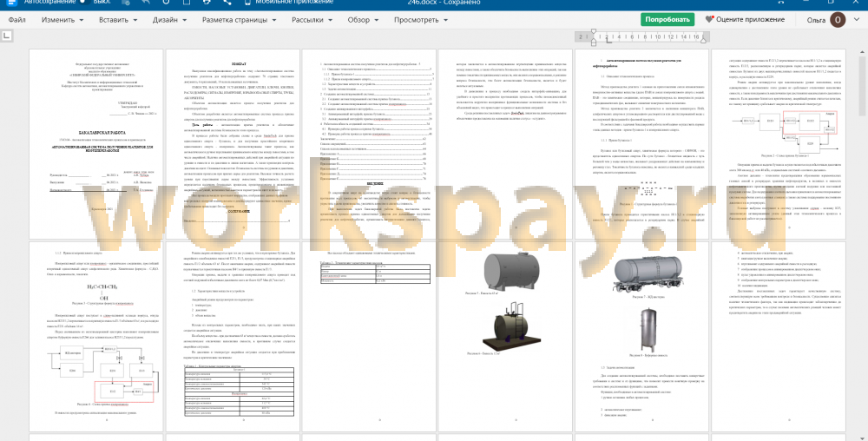Click the phone icon for mobile app

click(247, 3)
